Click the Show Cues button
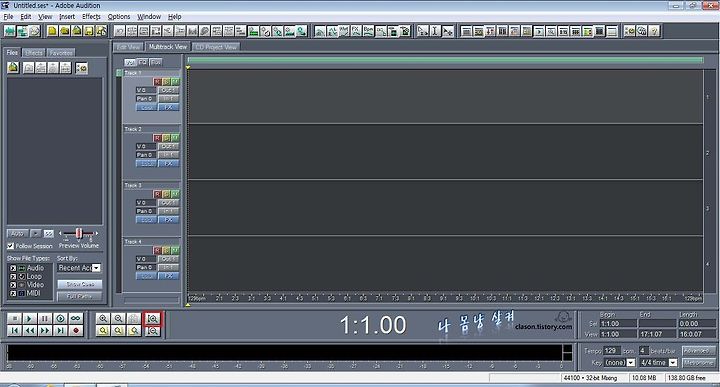This screenshot has height=387, width=720. (80, 285)
